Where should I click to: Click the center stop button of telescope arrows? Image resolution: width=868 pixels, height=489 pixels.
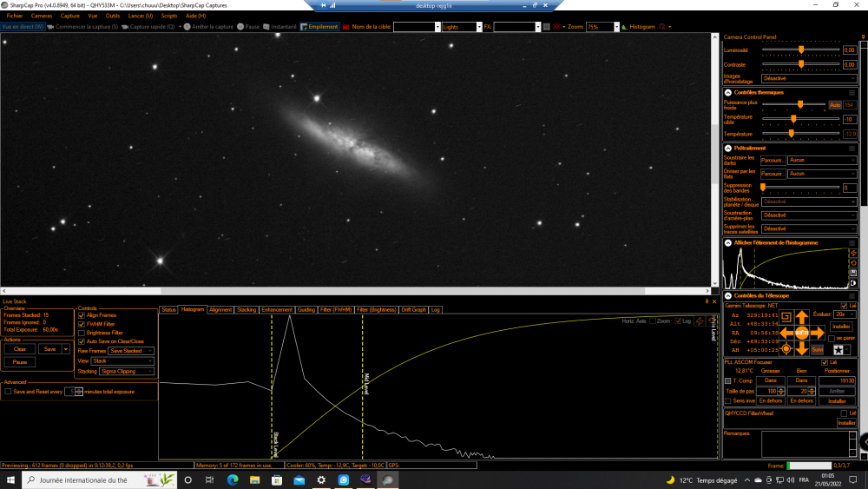(x=801, y=333)
